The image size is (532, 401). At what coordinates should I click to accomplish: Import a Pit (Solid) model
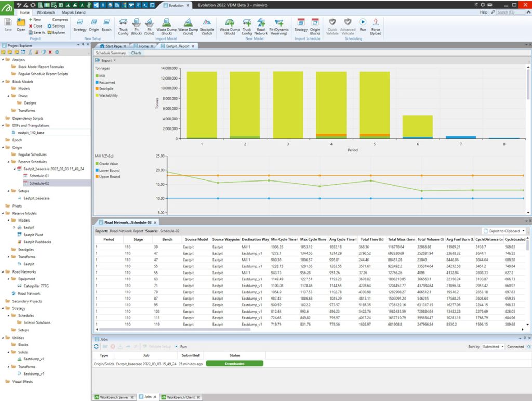coord(149,27)
